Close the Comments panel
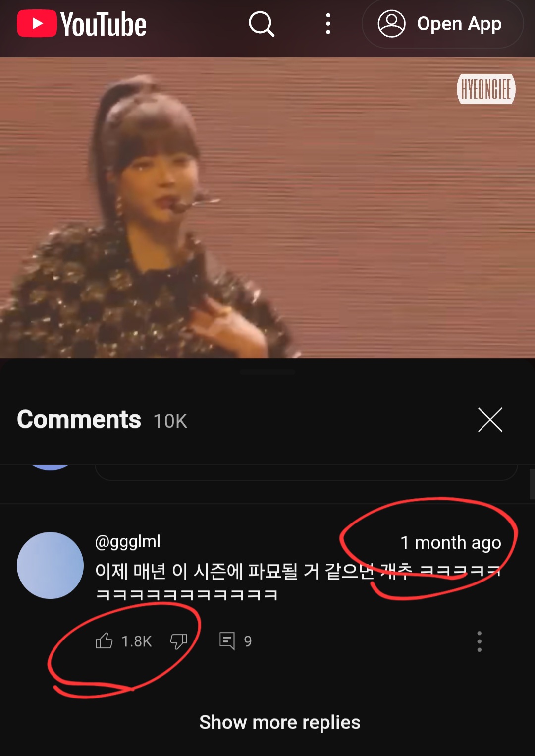The height and width of the screenshot is (756, 535). point(490,420)
